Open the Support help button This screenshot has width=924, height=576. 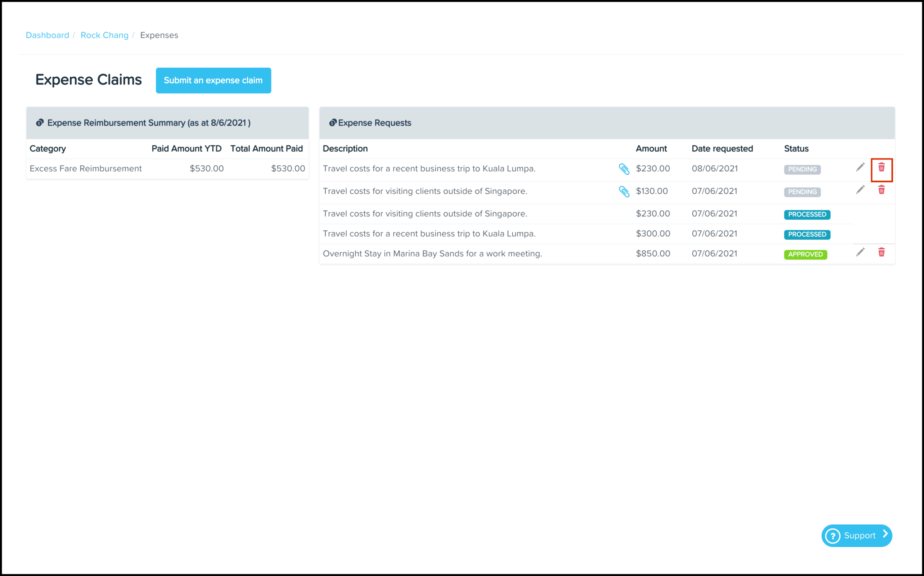point(857,536)
